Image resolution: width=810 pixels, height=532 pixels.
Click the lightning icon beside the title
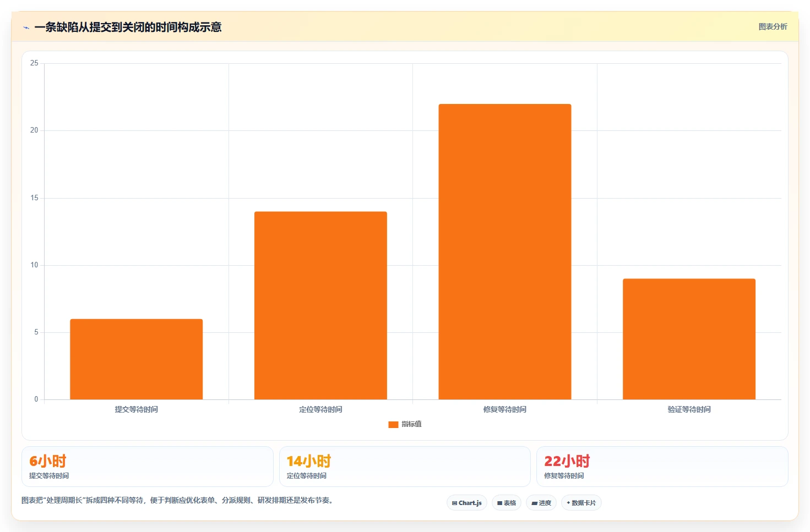pos(26,28)
